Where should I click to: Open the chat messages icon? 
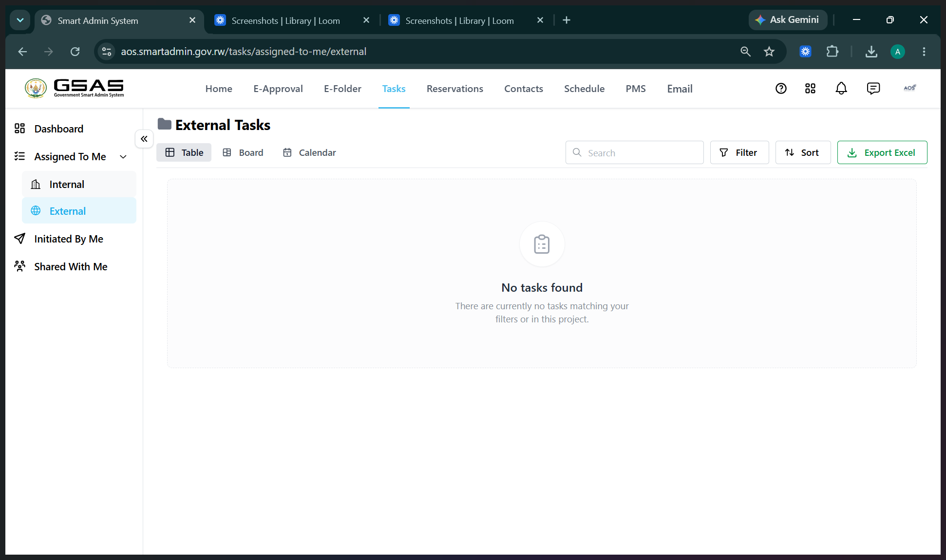[873, 88]
